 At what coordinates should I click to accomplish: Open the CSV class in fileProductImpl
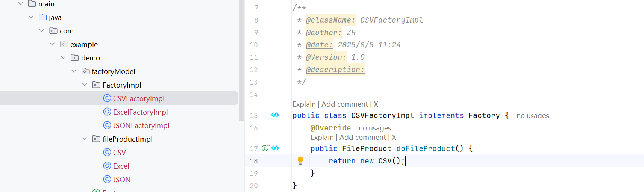(120, 153)
